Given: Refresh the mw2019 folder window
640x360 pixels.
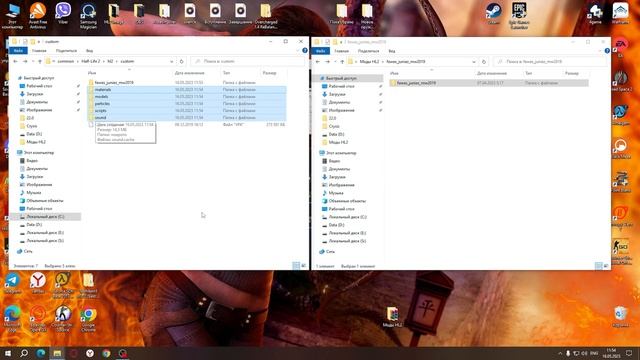Looking at the screenshot, I should click(484, 62).
